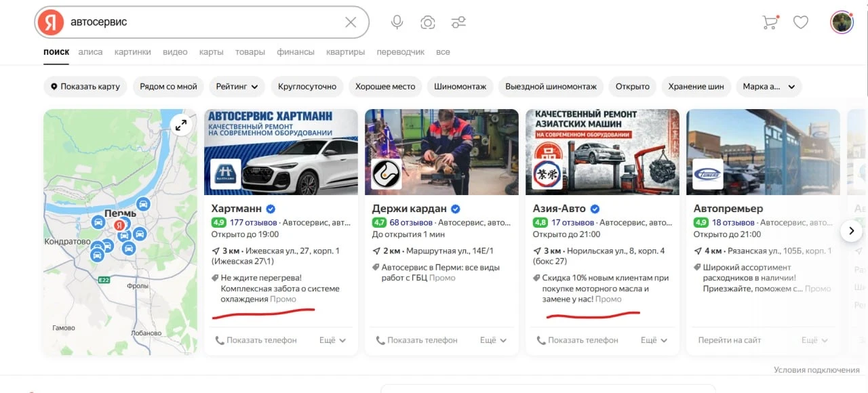The height and width of the screenshot is (393, 868).
Task: Toggle the Открыто filter
Action: (633, 87)
